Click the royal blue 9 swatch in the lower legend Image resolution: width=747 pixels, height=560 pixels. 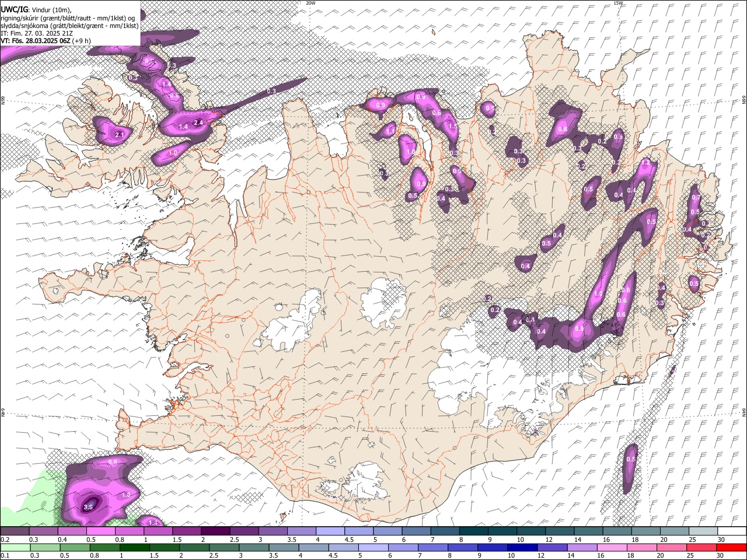pos(492,547)
